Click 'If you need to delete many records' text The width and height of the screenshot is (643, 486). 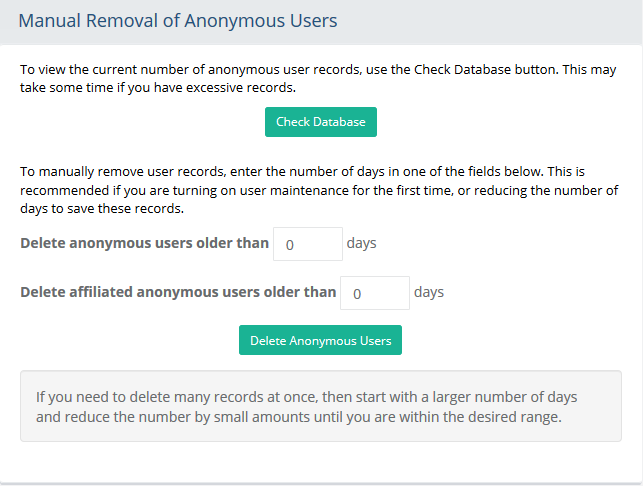coord(150,397)
